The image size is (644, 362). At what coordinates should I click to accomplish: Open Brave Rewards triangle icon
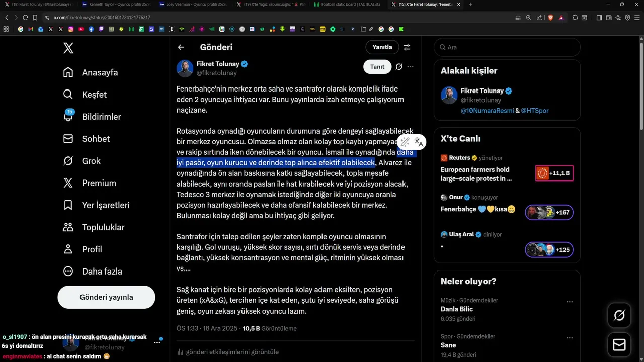tap(561, 18)
